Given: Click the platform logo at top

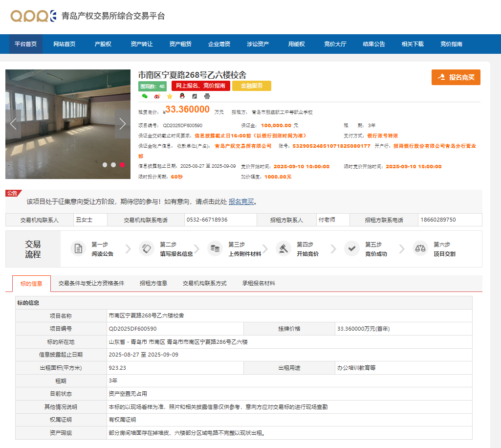Looking at the screenshot, I should [87, 16].
